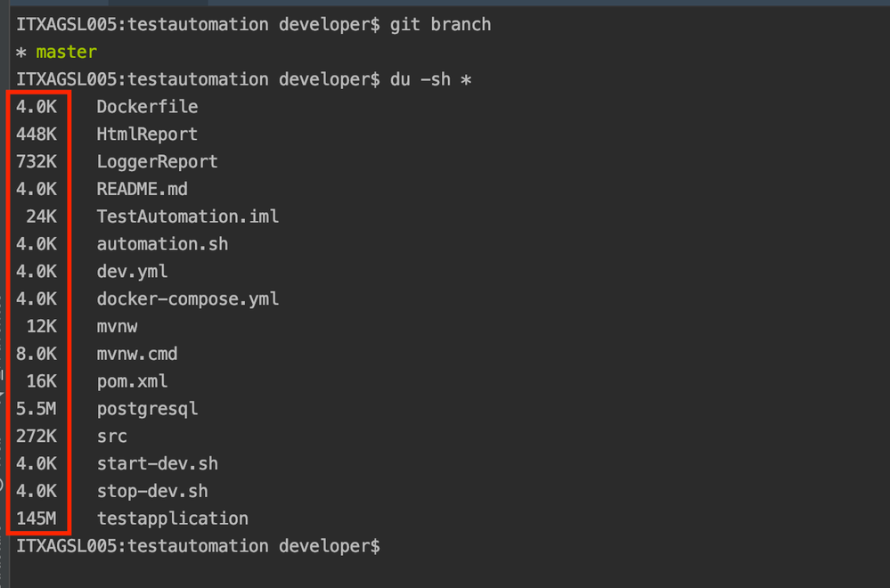Select the 'git branch' command text
The height and width of the screenshot is (588, 890).
pyautogui.click(x=440, y=24)
